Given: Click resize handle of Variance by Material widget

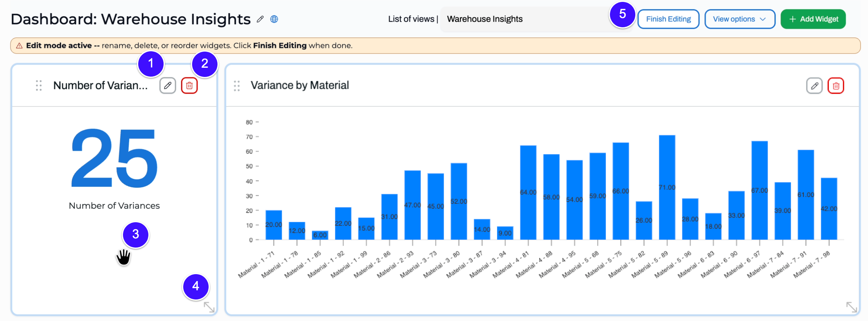Looking at the screenshot, I should click(852, 307).
